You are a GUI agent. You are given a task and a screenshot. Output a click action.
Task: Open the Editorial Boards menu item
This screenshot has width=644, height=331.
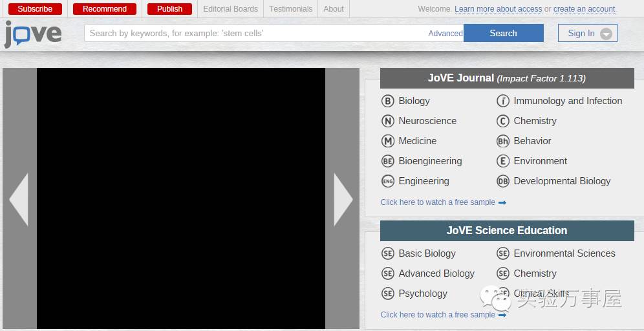tap(230, 8)
